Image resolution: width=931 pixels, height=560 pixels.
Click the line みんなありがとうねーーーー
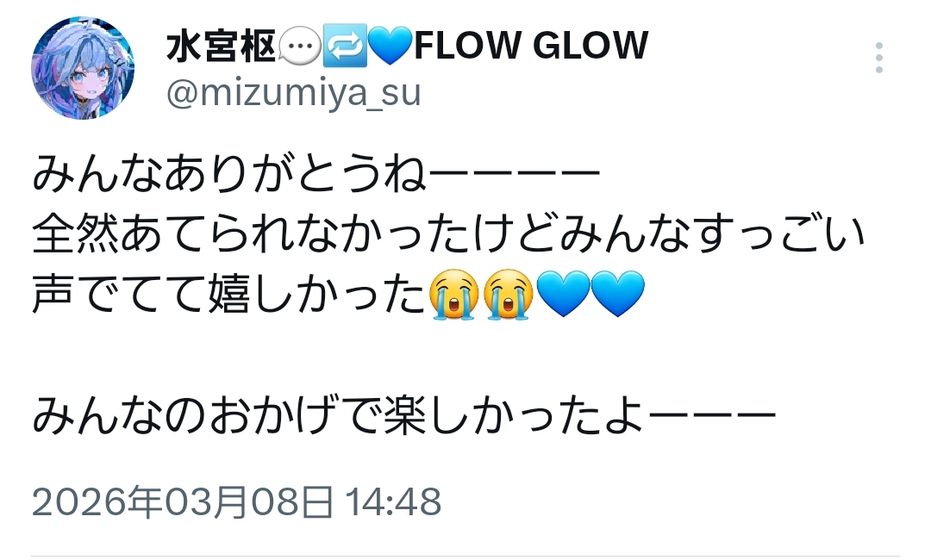coord(316,173)
